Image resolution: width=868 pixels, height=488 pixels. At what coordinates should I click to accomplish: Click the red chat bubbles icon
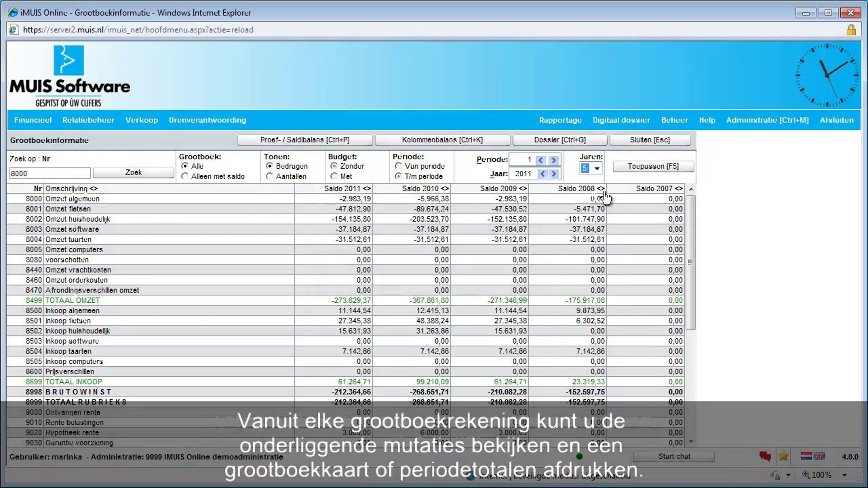click(x=765, y=457)
